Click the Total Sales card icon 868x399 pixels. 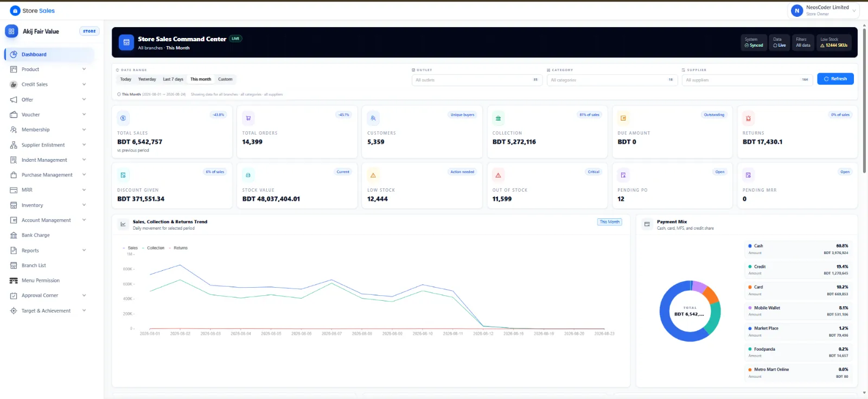coord(123,118)
